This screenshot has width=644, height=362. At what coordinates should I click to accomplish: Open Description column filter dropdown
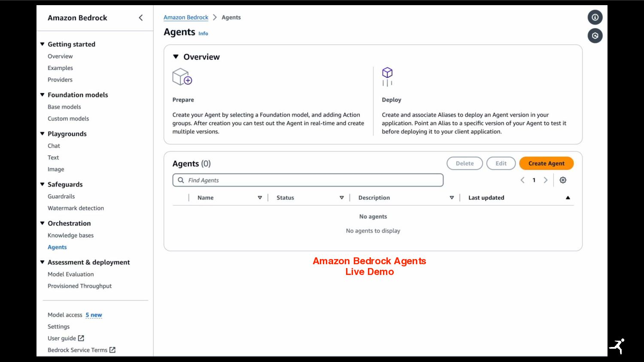click(452, 198)
